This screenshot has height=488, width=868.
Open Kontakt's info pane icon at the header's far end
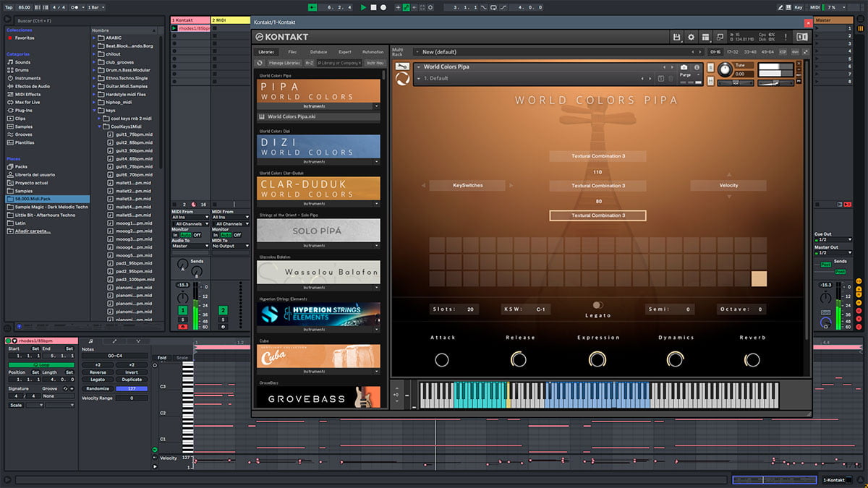pyautogui.click(x=801, y=37)
